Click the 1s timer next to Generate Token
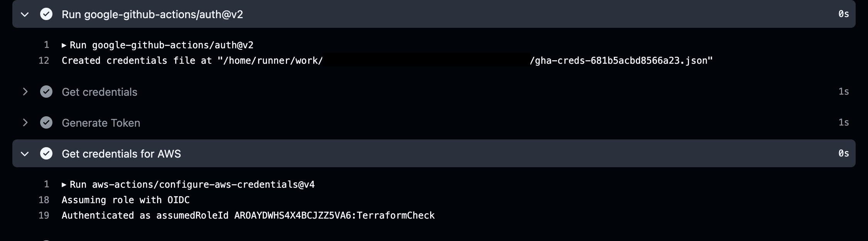 click(x=843, y=123)
